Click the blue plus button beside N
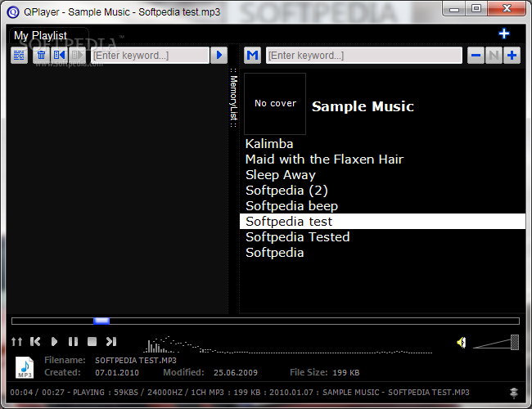 tap(512, 56)
